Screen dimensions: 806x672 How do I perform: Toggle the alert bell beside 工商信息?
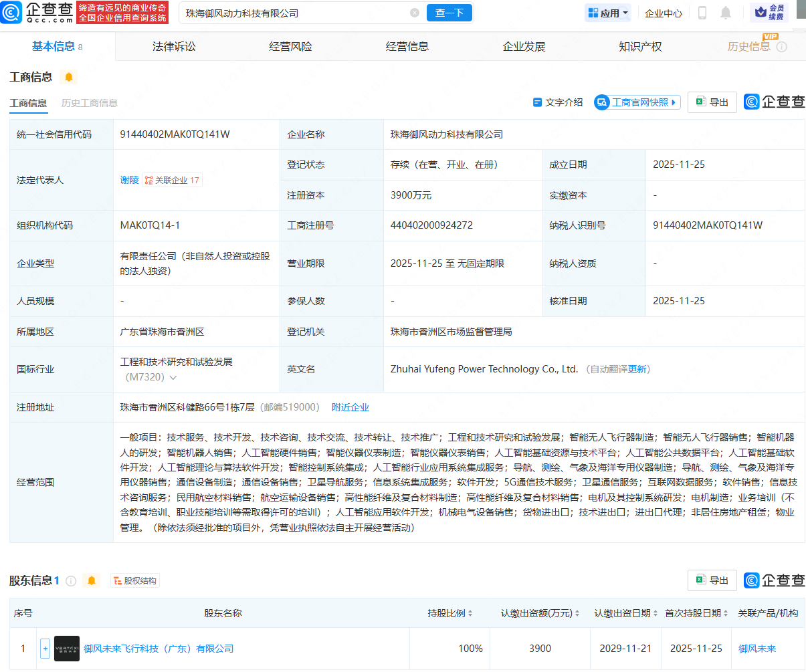click(69, 77)
